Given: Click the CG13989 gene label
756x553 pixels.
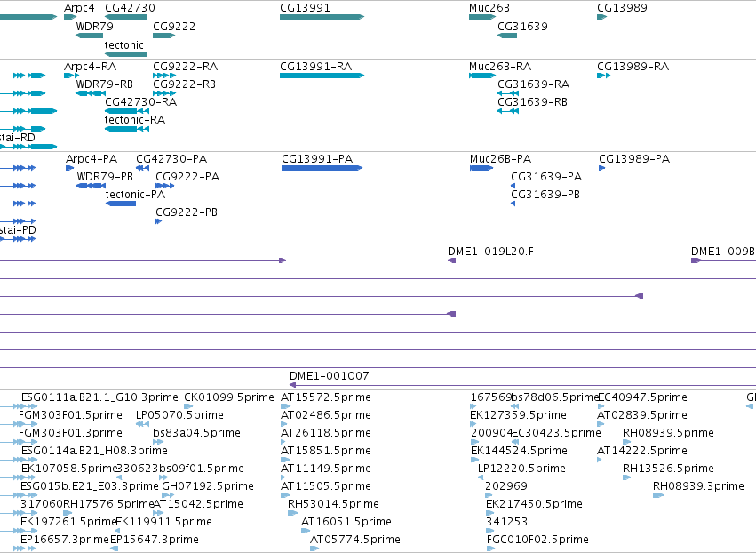Looking at the screenshot, I should point(622,8).
